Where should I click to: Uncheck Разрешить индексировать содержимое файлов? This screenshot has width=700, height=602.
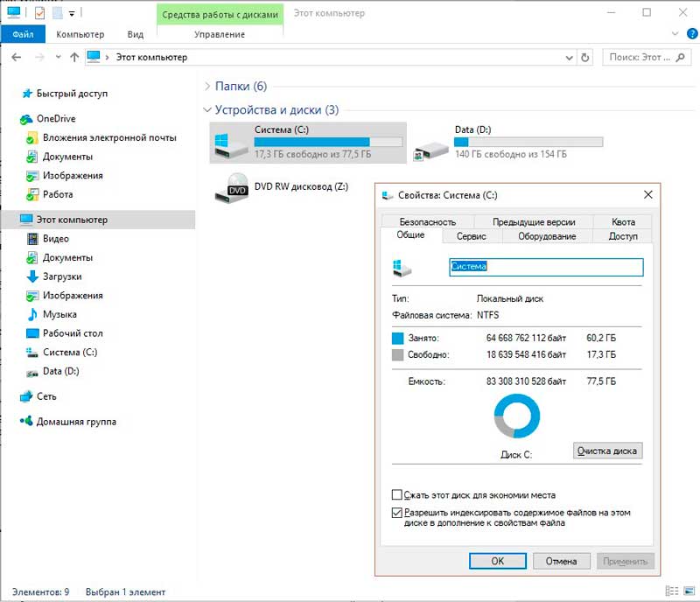397,514
